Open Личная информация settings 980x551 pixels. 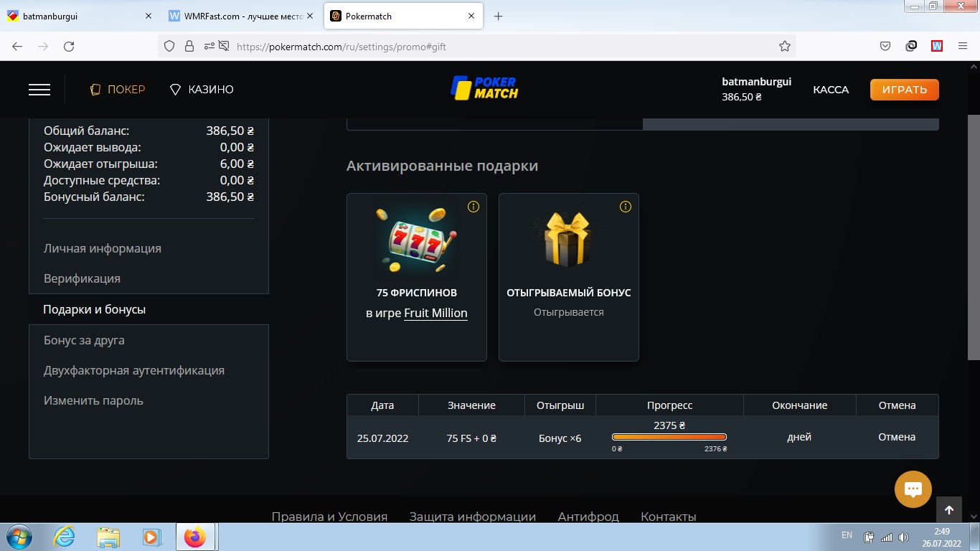[x=103, y=248]
